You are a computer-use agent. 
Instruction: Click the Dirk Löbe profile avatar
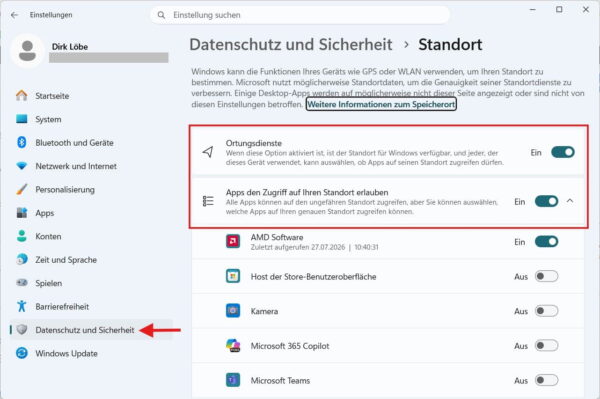(27, 51)
